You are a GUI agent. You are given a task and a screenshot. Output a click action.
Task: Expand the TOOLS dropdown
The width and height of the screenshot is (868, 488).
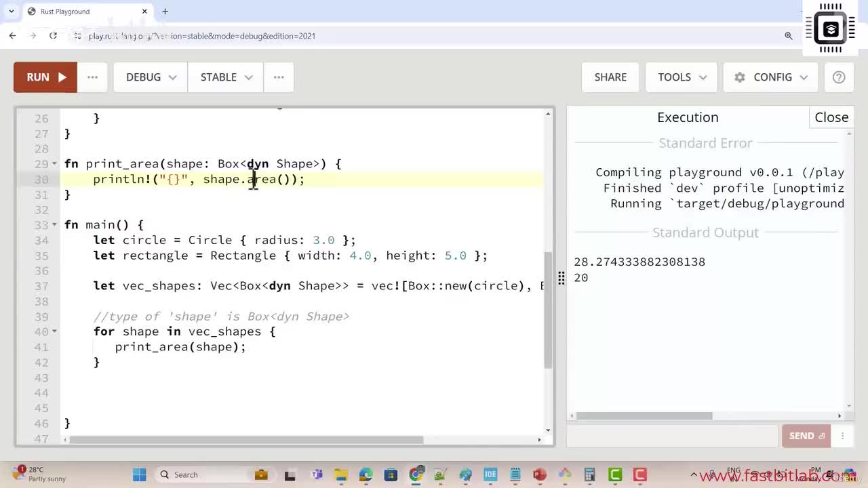click(682, 77)
